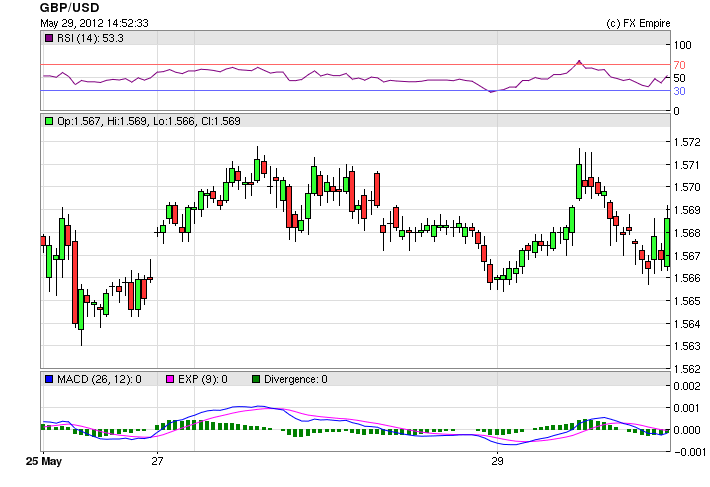Click the 1.563 price axis label
The height and width of the screenshot is (487, 710).
[687, 346]
